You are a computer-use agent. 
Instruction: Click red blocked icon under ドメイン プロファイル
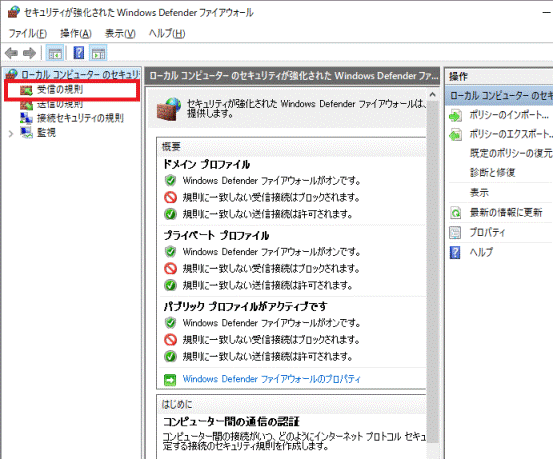[x=170, y=197]
